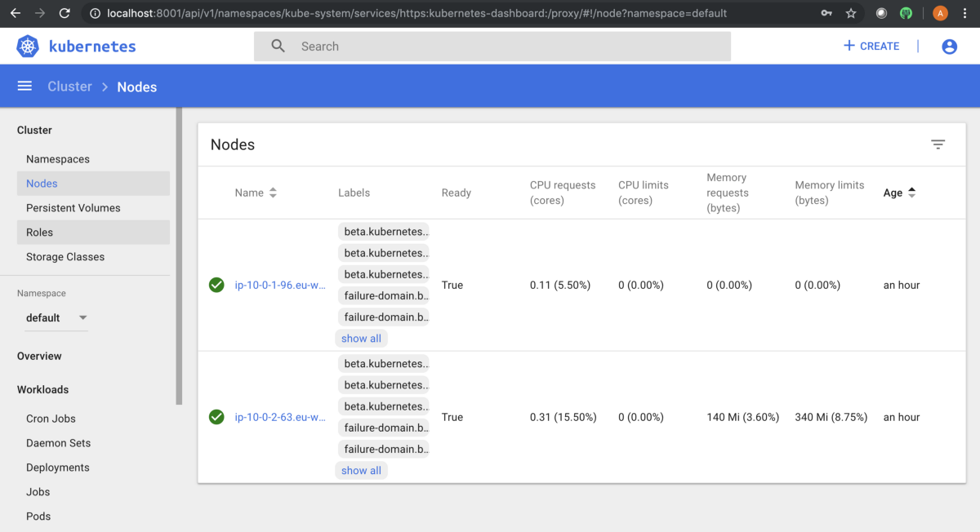Go to Deployments in Workloads section
Image resolution: width=980 pixels, height=532 pixels.
pos(57,468)
